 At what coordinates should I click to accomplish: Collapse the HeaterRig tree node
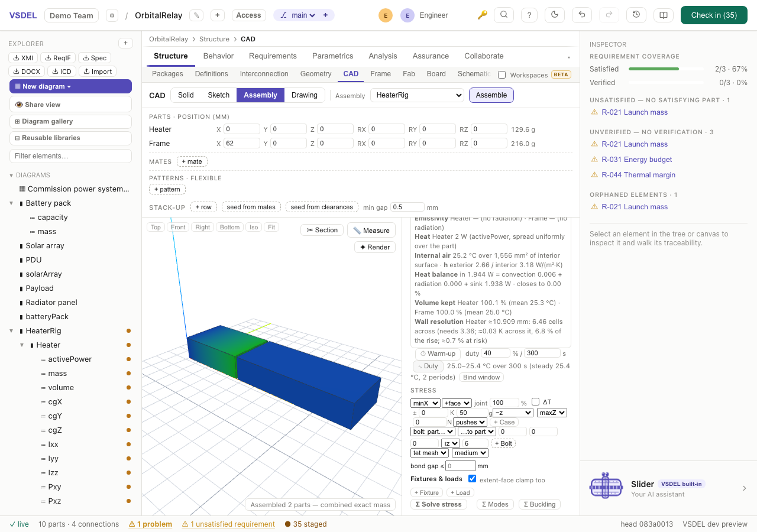tap(11, 331)
